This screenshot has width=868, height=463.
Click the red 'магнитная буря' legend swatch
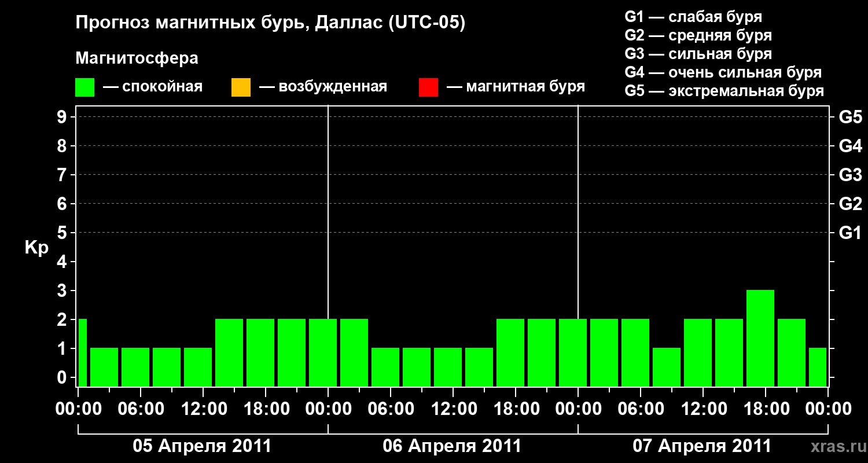(x=428, y=87)
